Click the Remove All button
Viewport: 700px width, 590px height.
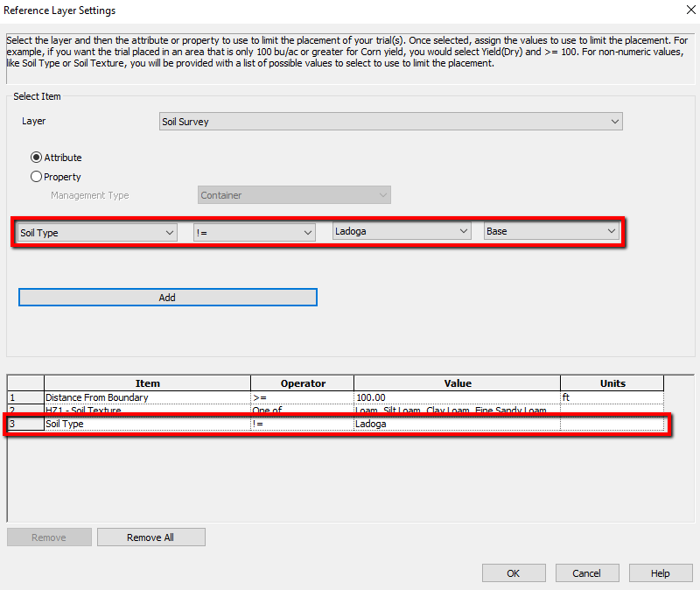[150, 537]
